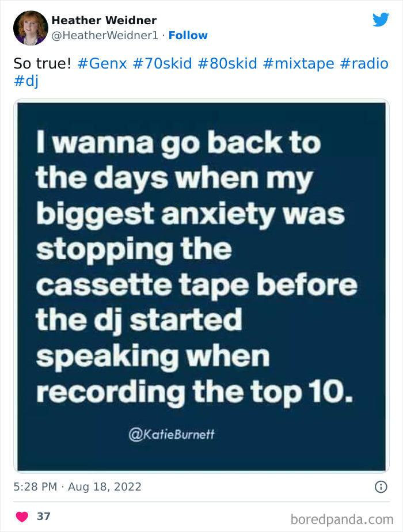Open the #mixtape hashtag
Image resolution: width=403 pixels, height=532 pixels.
click(x=300, y=63)
